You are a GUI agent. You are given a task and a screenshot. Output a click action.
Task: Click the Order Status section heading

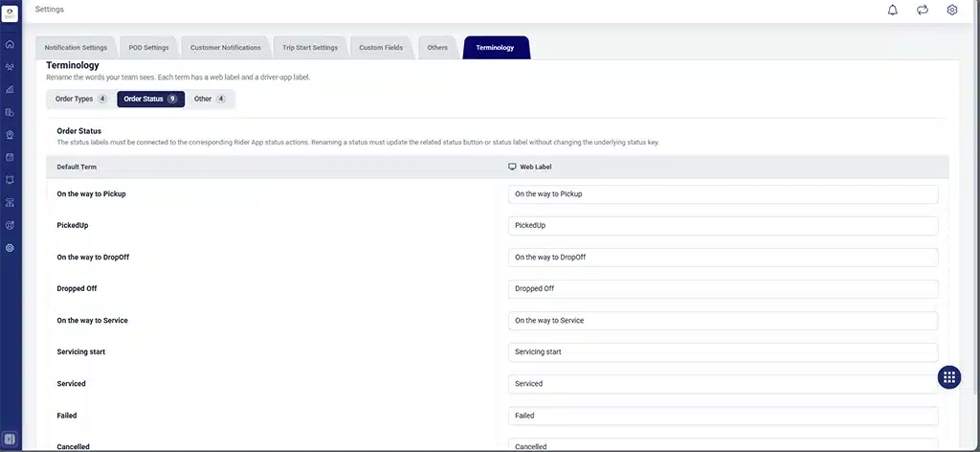click(x=78, y=131)
